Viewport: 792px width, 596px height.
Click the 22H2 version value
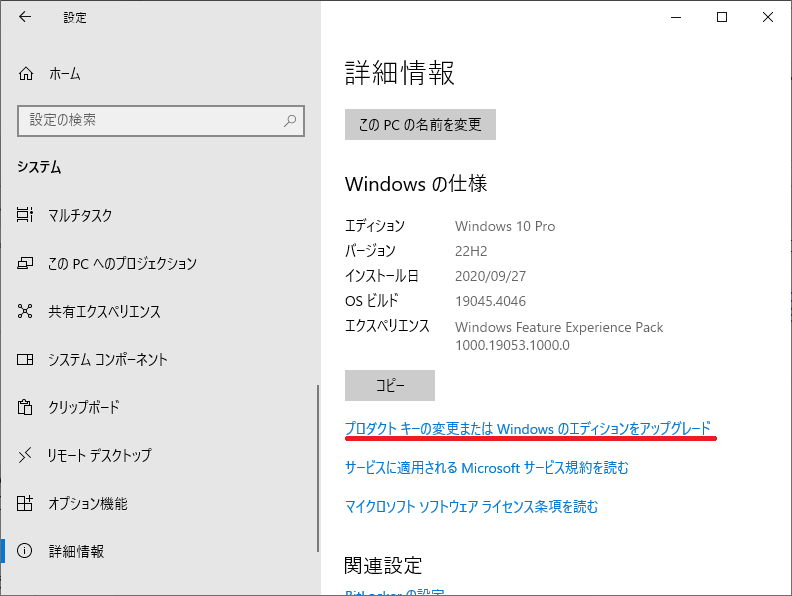471,251
